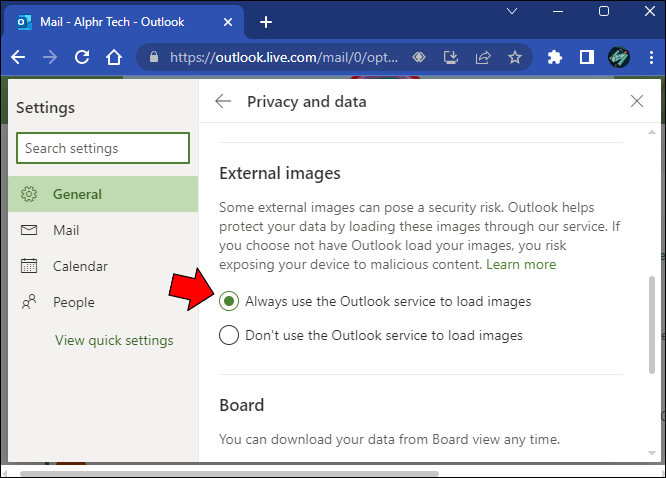666x478 pixels.
Task: Open the browser home page
Action: pyautogui.click(x=114, y=57)
